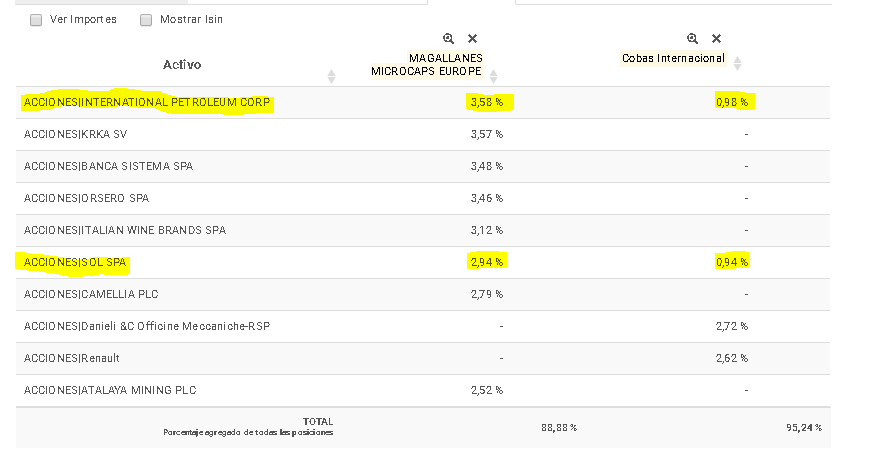Select the highlighted SOL SPA row
Screen dimensions: 892x454
click(x=423, y=262)
